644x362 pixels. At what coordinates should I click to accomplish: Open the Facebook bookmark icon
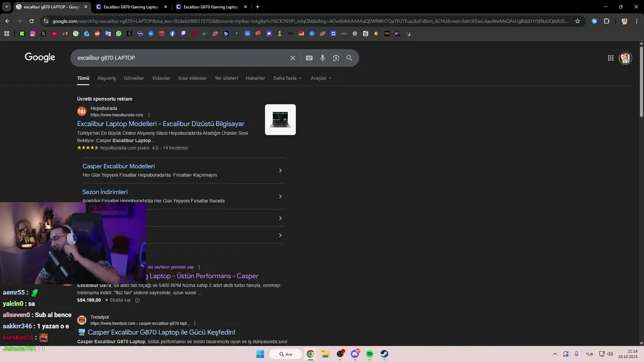point(172,34)
